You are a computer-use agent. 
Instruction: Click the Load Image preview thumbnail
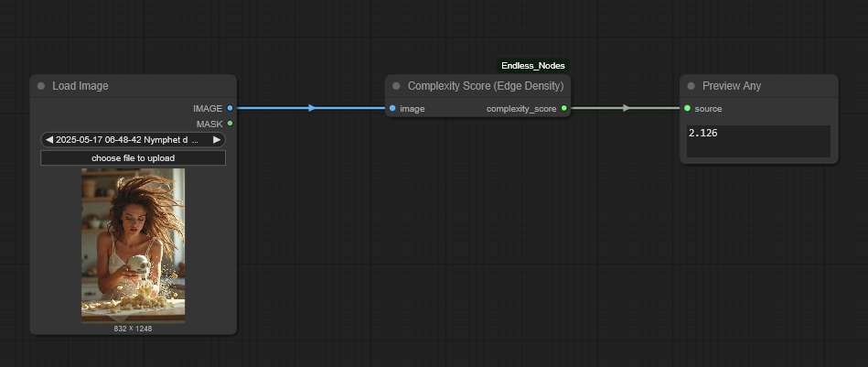[x=133, y=244]
